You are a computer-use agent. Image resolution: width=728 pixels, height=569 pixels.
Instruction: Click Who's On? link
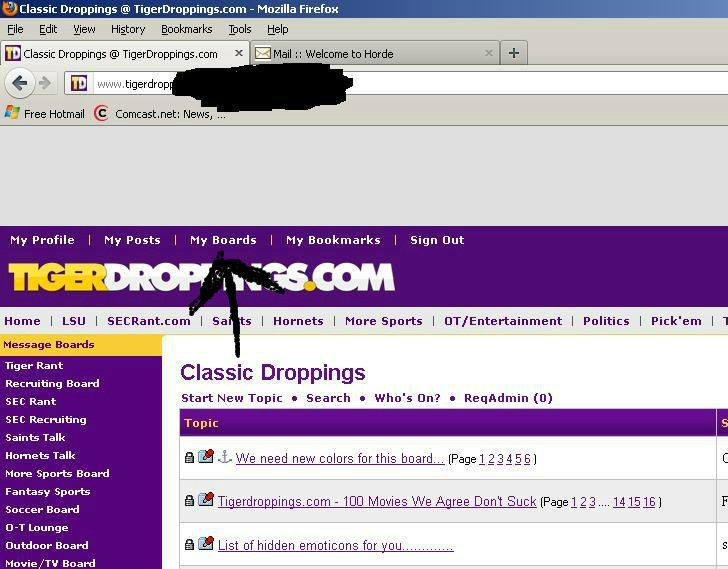click(x=407, y=398)
